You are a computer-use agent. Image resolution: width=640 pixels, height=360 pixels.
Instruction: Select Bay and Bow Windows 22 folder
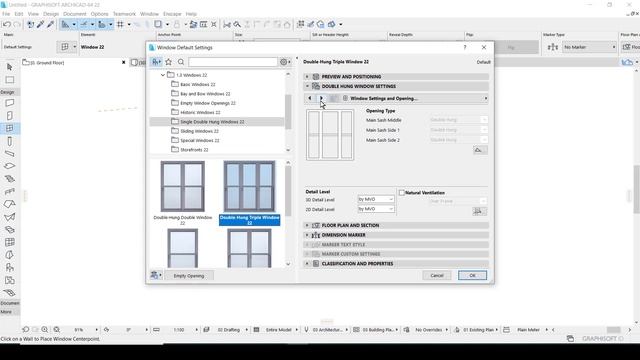(205, 94)
